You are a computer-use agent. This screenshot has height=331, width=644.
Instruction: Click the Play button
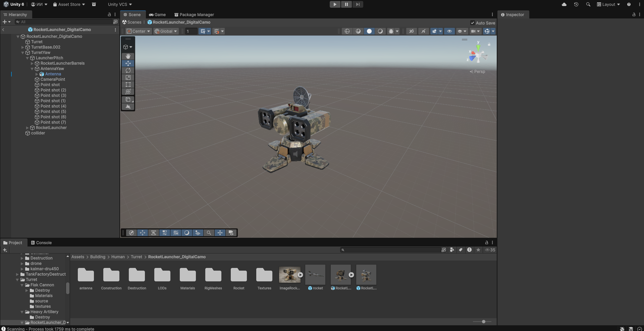click(x=335, y=4)
